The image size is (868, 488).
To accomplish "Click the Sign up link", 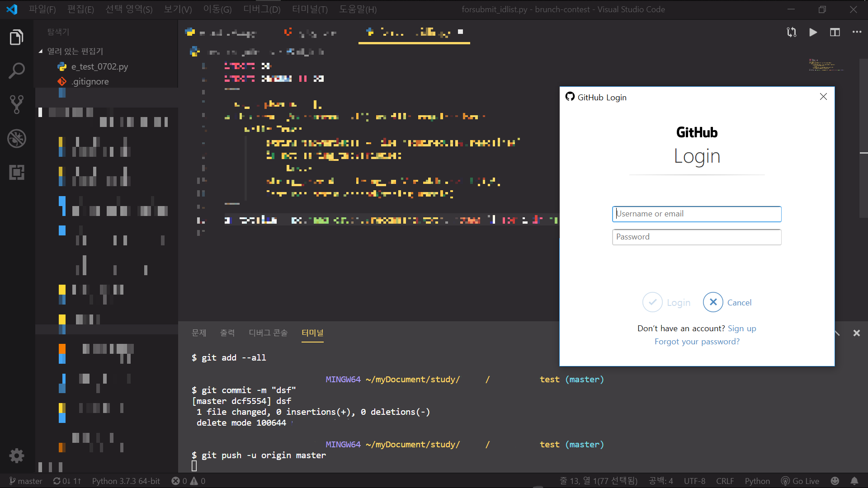I will [x=741, y=328].
